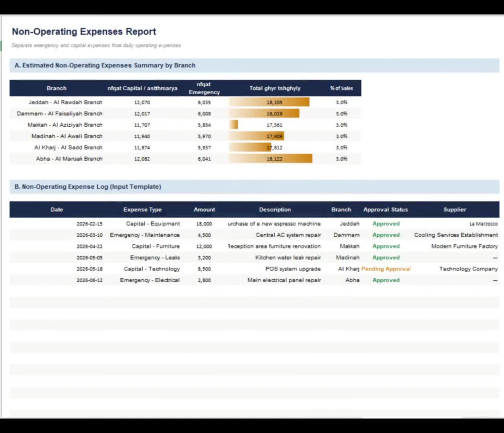The image size is (504, 433).
Task: Select the 'La Marzocco' supplier cell
Action: [x=483, y=224]
